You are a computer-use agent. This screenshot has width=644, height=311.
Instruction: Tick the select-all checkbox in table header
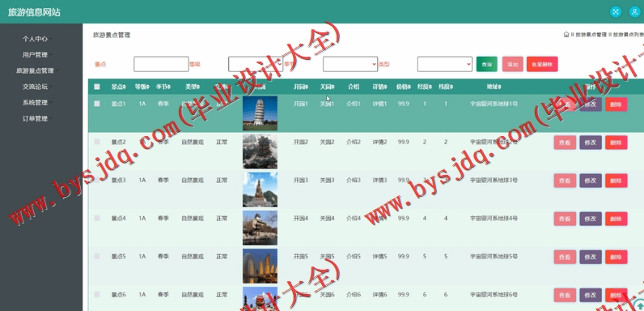97,87
